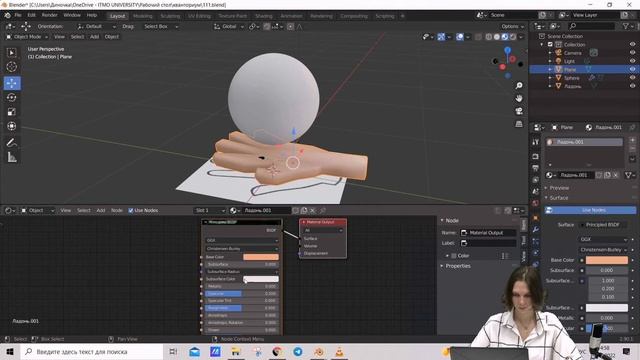This screenshot has height=360, width=640.
Task: Open the viewport Add menu button
Action: point(94,37)
